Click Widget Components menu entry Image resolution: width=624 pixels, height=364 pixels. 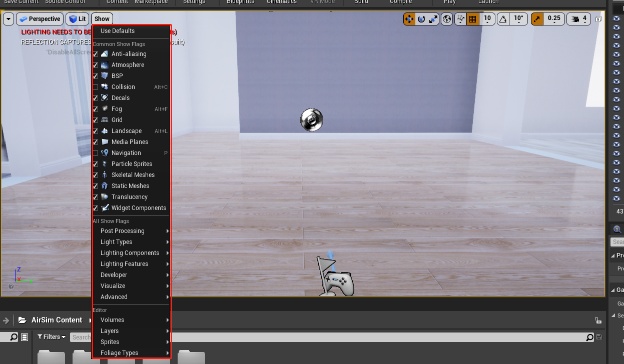(131, 208)
